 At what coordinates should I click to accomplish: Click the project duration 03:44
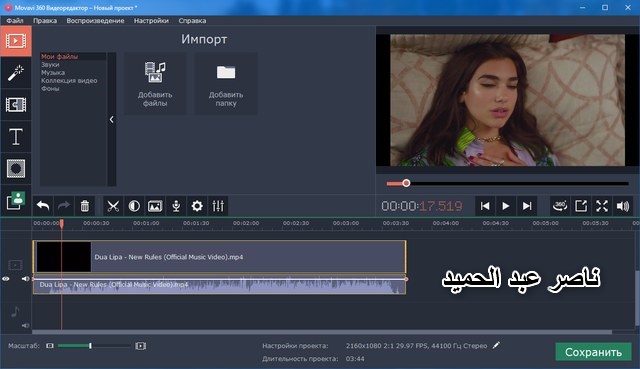pos(355,359)
